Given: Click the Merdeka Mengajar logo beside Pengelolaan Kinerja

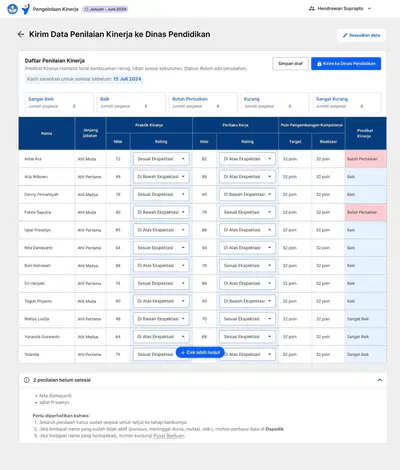Looking at the screenshot, I should tap(26, 9).
